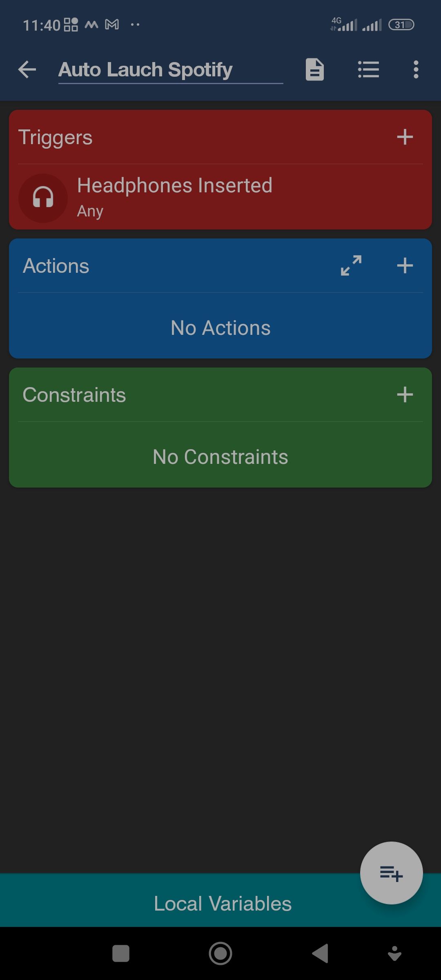The image size is (441, 980).
Task: Open the list view icon in header
Action: point(368,69)
